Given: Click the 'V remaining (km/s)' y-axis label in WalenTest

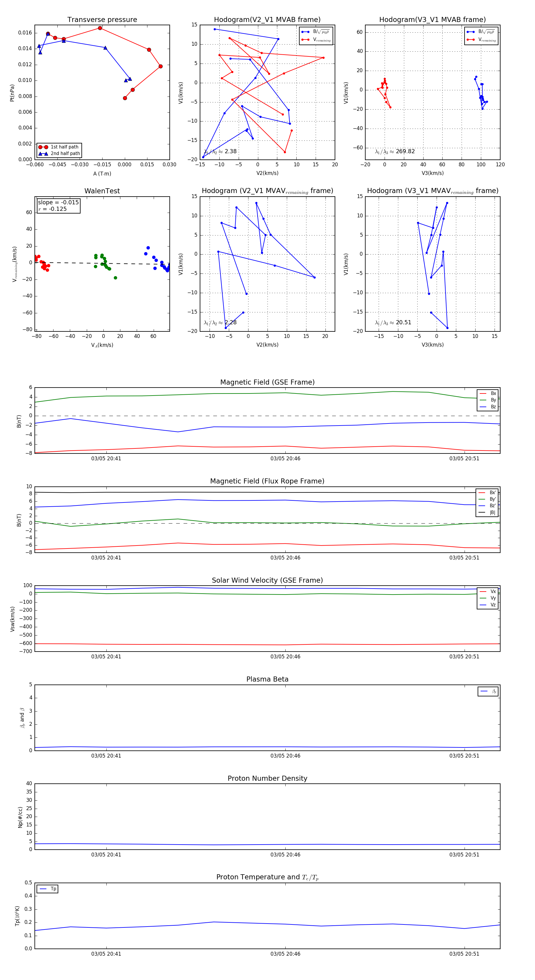Looking at the screenshot, I should [15, 264].
